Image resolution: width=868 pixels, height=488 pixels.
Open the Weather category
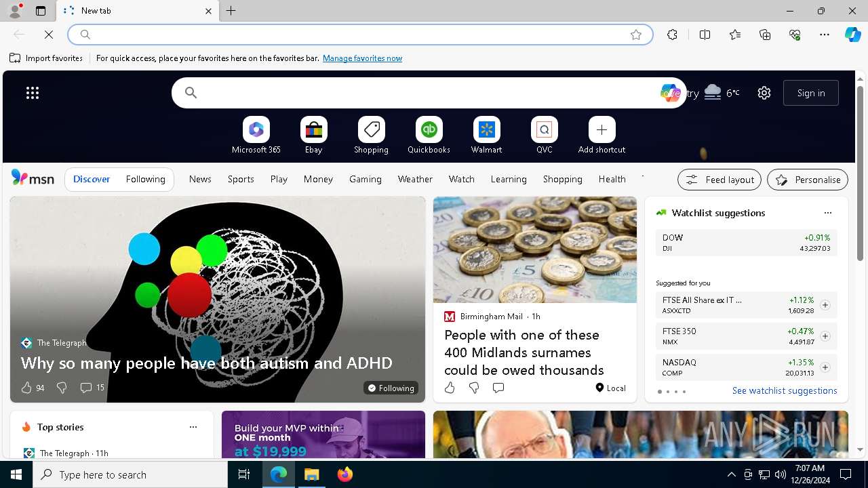tap(415, 179)
